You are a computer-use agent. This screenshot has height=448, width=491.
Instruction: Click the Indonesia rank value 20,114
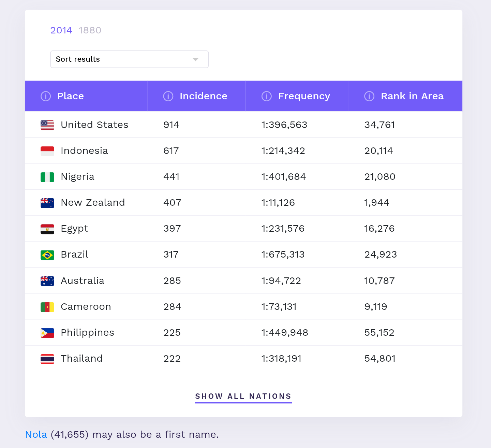[x=379, y=151]
